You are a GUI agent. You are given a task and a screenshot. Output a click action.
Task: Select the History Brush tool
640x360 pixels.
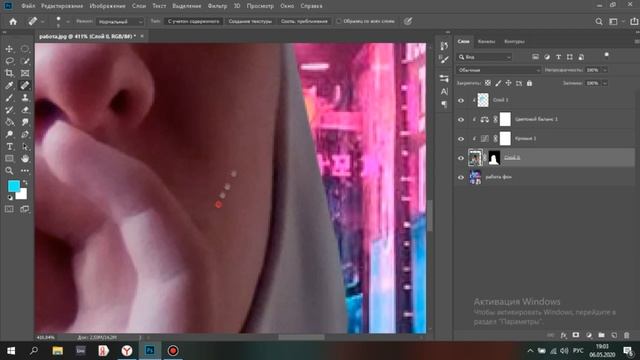(9, 110)
